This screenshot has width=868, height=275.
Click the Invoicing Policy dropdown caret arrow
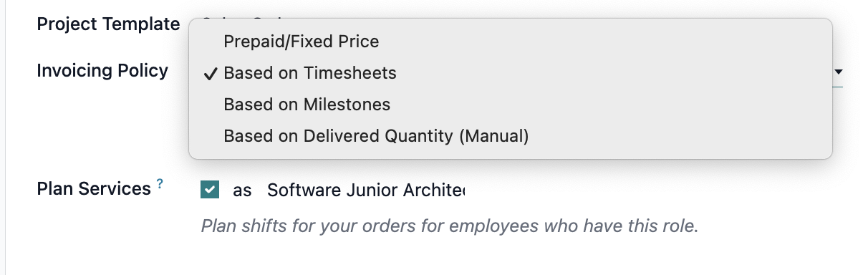pyautogui.click(x=839, y=72)
